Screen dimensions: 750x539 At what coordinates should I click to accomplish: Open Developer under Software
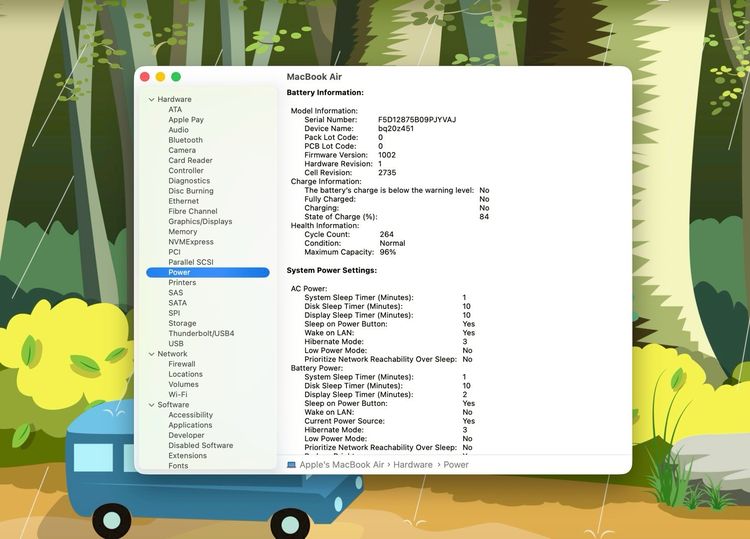click(186, 435)
